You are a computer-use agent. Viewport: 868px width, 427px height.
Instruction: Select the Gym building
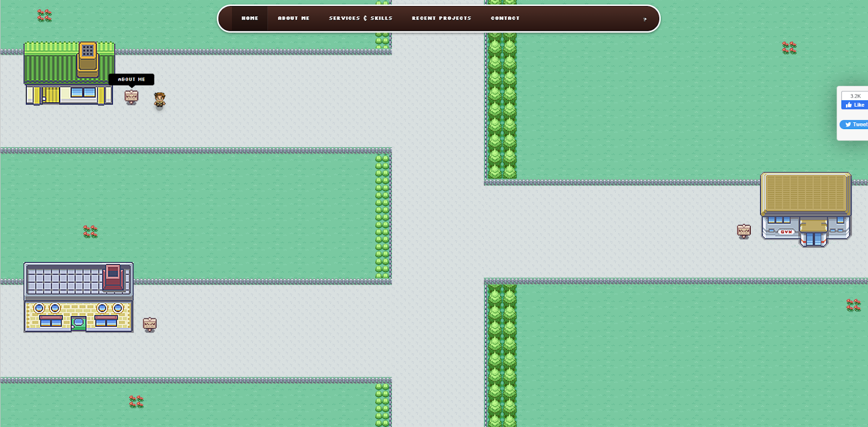coord(806,209)
